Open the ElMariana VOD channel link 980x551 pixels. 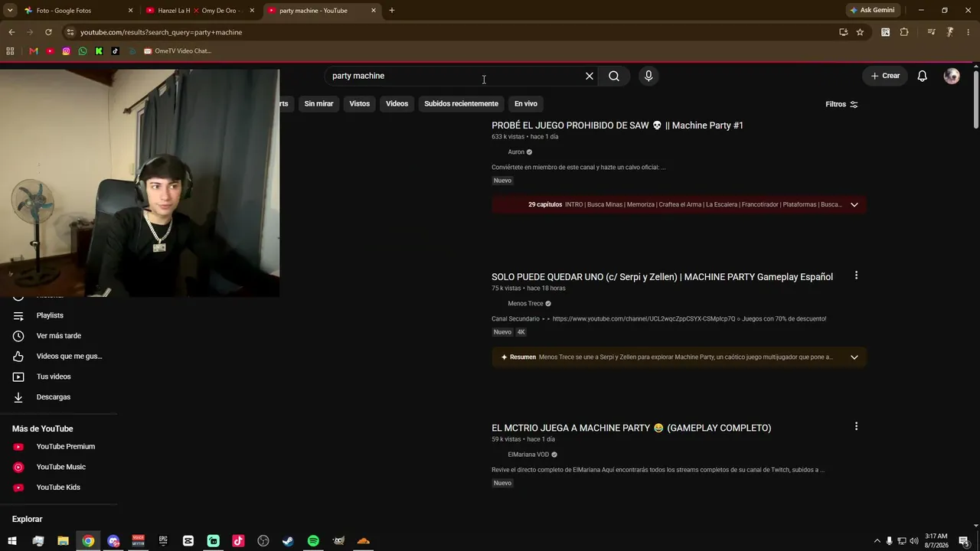[x=528, y=455]
